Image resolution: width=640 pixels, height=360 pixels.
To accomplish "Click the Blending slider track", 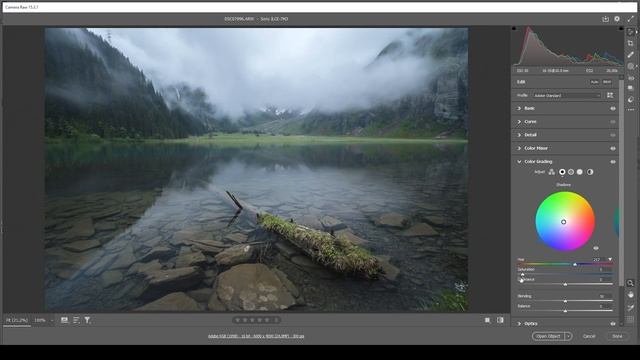I will tap(565, 301).
